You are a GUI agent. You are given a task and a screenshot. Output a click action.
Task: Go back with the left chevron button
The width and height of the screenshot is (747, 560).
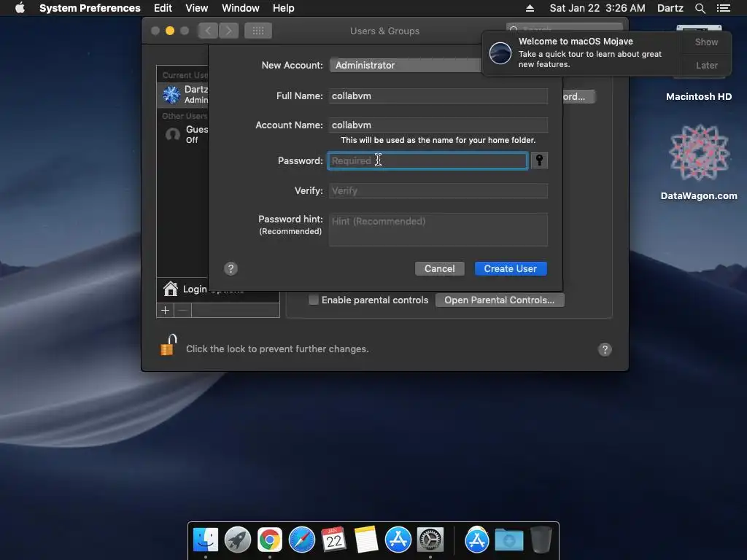[208, 31]
